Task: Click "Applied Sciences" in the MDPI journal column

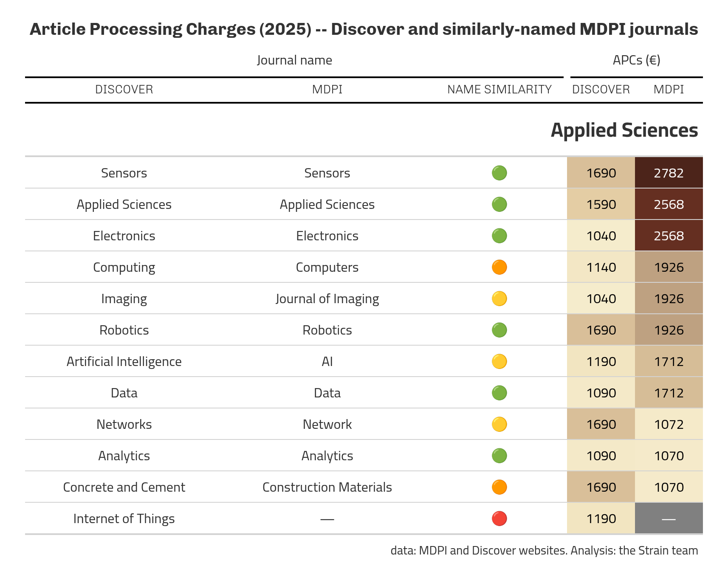Action: 327,204
